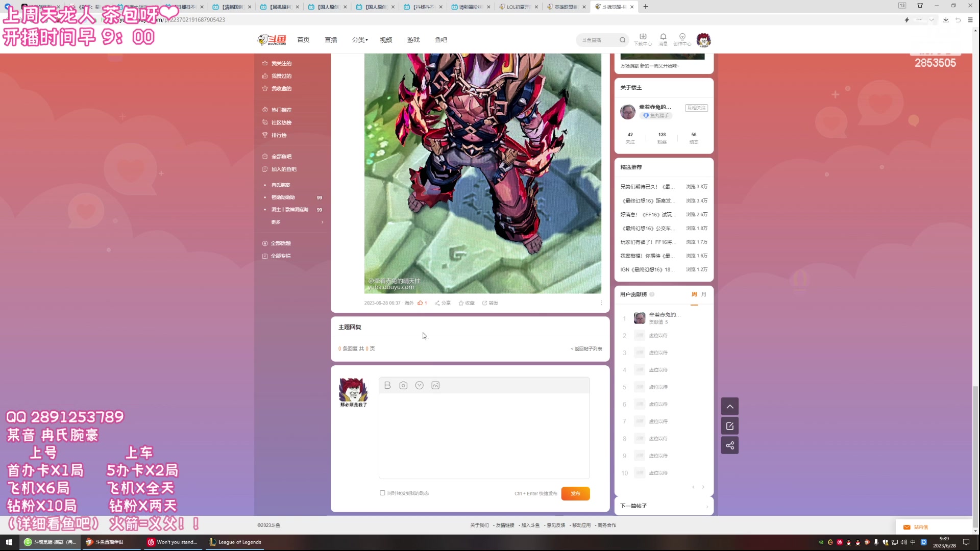Open 我收藏的 in the sidebar
Screen dimensions: 980x551
pos(277,88)
